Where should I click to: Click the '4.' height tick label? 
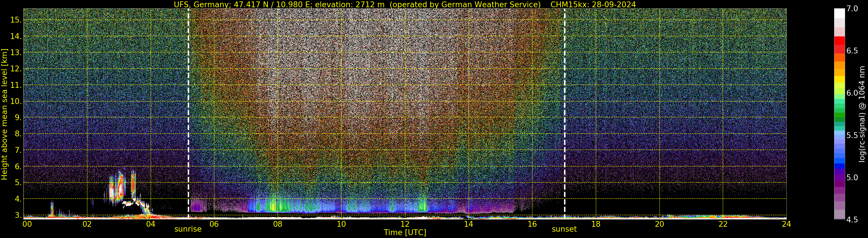(x=18, y=199)
